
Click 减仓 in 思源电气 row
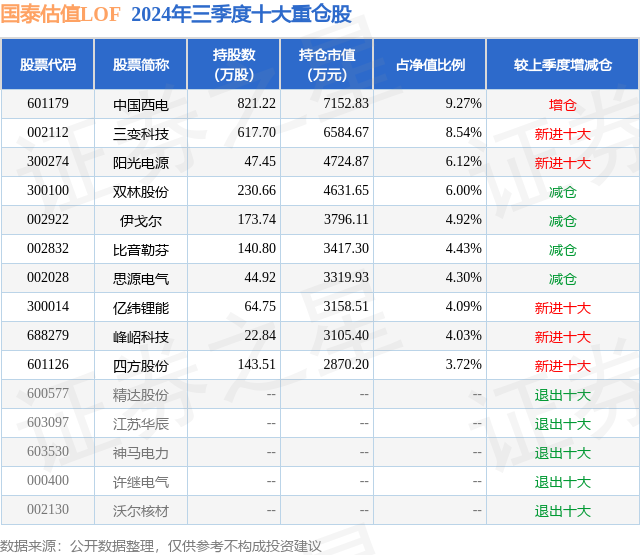coord(563,279)
